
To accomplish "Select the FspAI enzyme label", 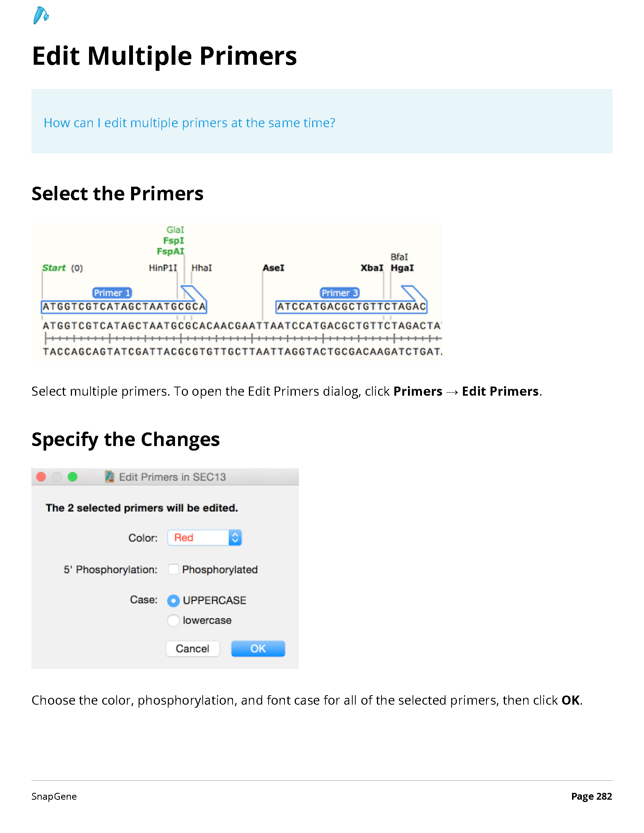I will (170, 251).
